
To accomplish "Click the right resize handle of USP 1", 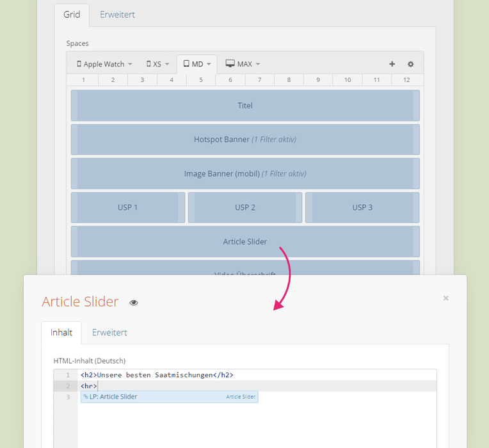I will click(182, 207).
